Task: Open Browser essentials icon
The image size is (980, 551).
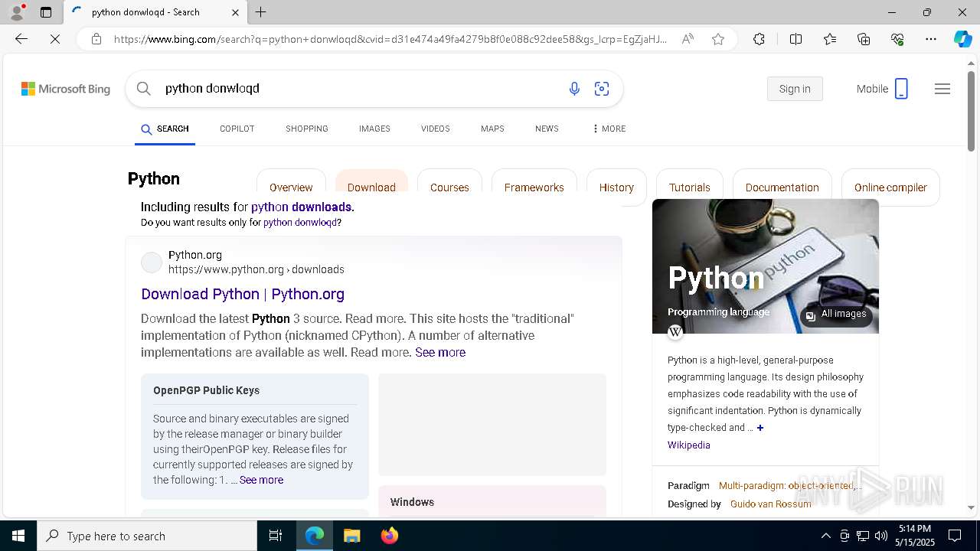Action: pos(897,39)
